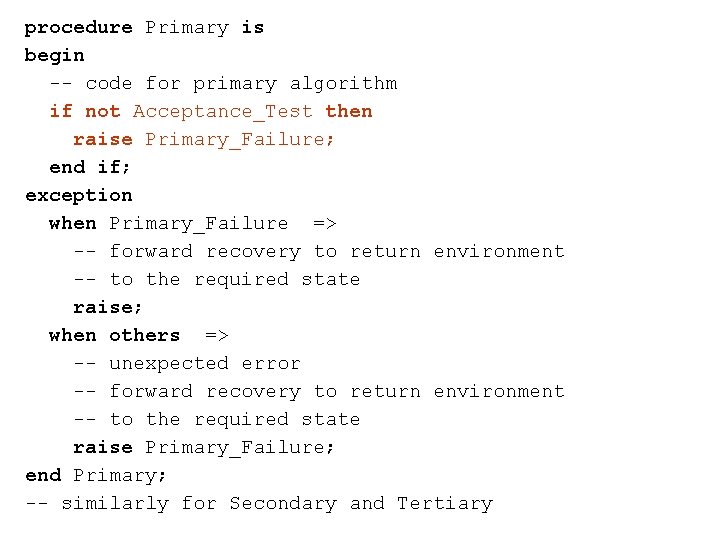This screenshot has width=720, height=540.
Task: Click the word 'algorithm' in the first comment
Action: [x=343, y=83]
